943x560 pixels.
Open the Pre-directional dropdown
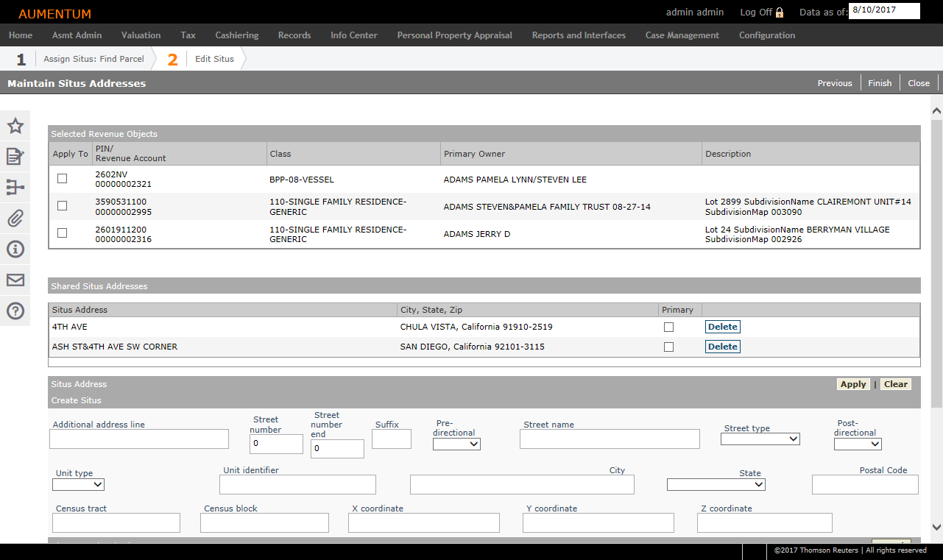tap(456, 444)
